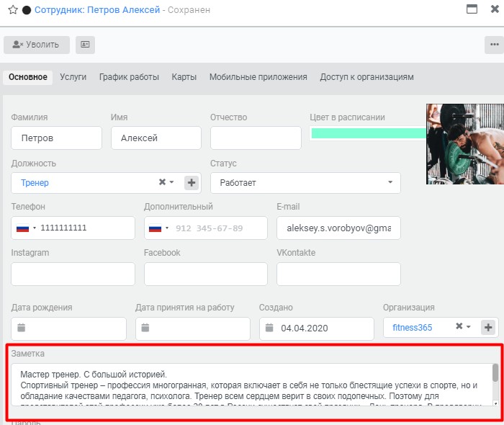Image resolution: width=504 pixels, height=425 pixels.
Task: Click the fitness365 organization link
Action: tap(413, 328)
